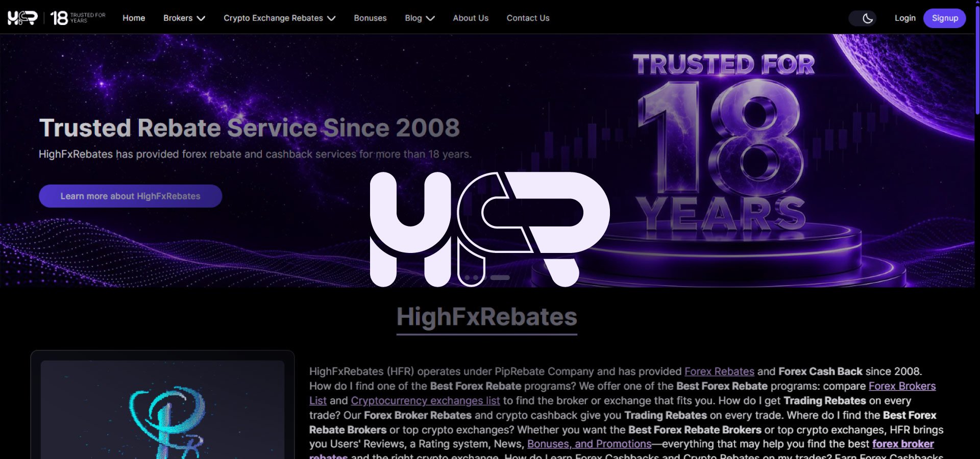Click the PipRebate logo video thumbnail
The width and height of the screenshot is (980, 459).
(x=162, y=410)
